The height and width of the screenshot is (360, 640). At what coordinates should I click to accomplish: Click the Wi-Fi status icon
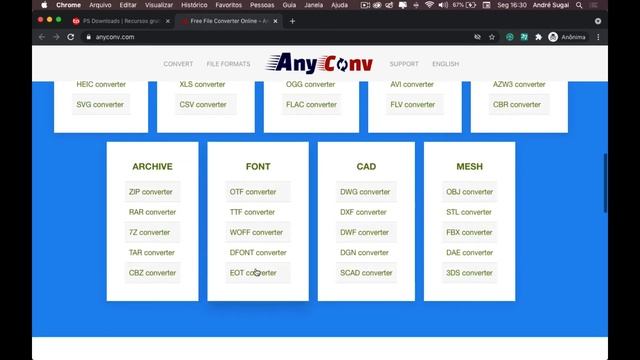click(x=429, y=5)
